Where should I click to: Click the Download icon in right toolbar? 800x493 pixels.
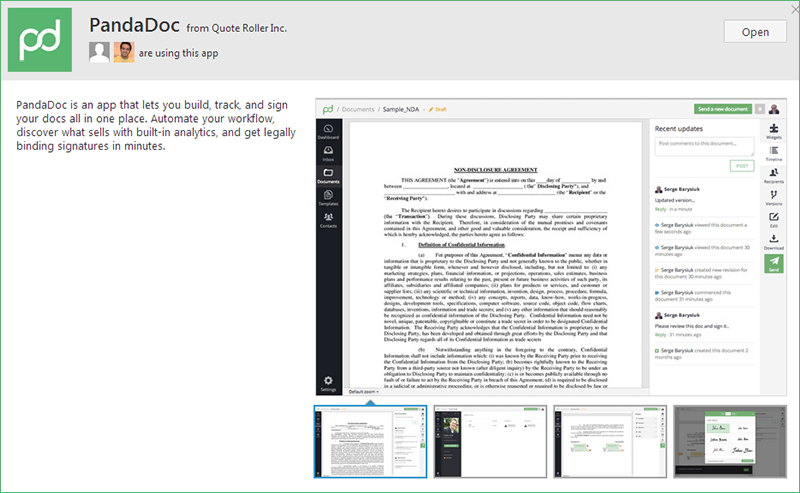774,241
